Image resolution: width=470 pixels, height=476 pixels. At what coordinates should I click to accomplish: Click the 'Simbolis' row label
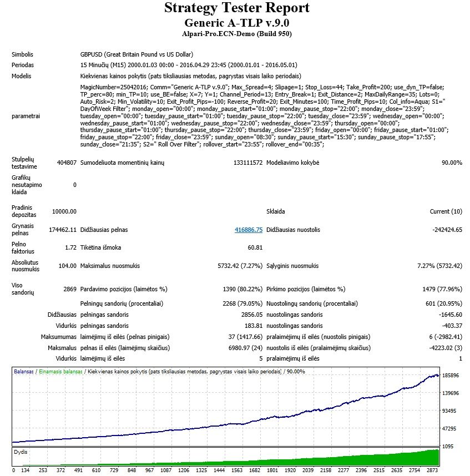tap(22, 54)
